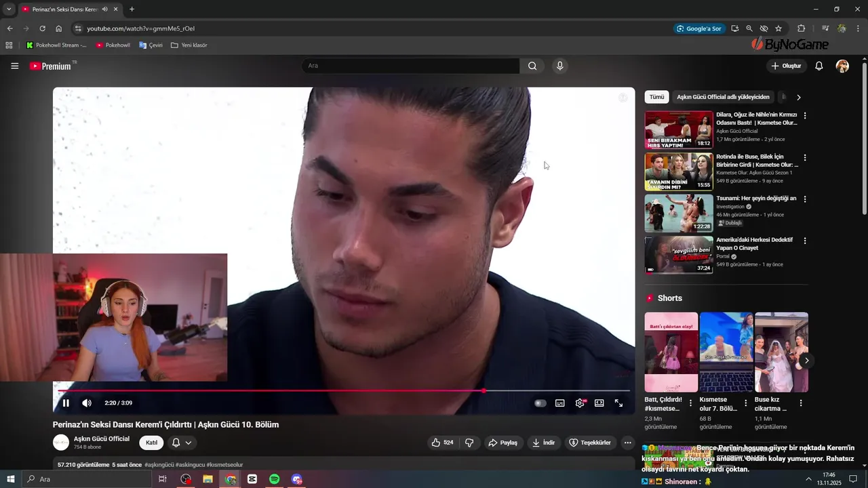868x488 pixels.
Task: Open options for the Rotinda ile Buse video
Action: (805, 157)
